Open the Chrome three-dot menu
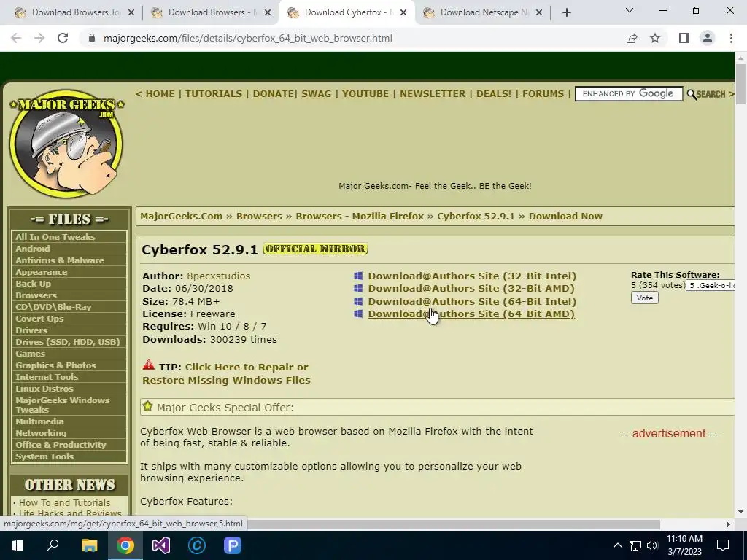 pyautogui.click(x=731, y=38)
